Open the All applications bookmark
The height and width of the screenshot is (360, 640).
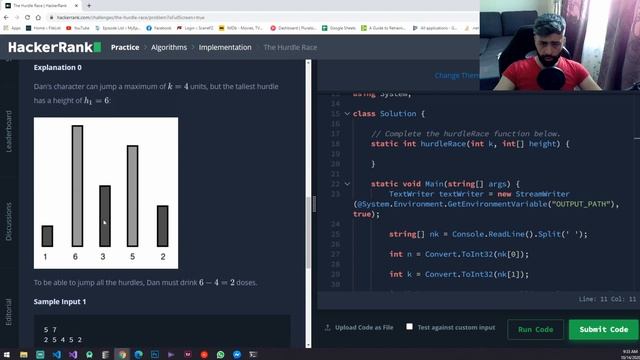435,28
